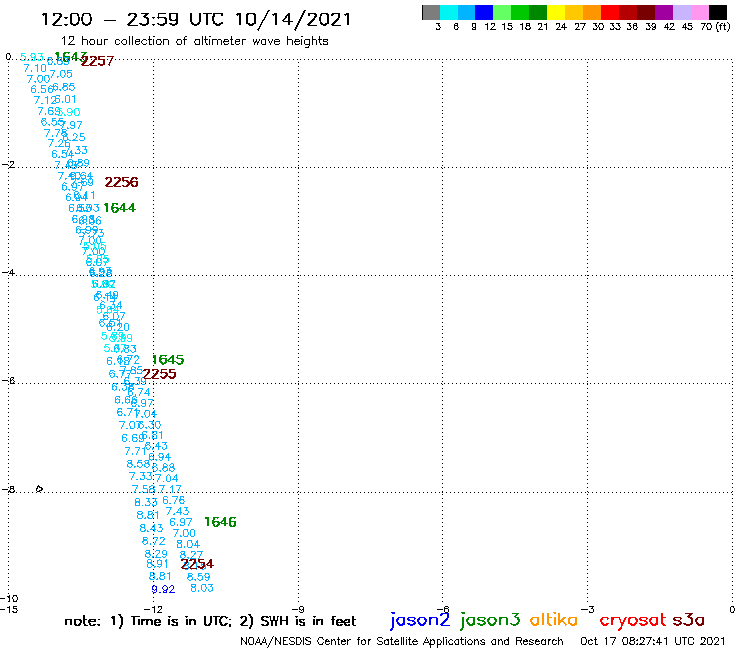Click the blue wave height value 9.92
Viewport: 740px width, 650px height.
click(163, 589)
